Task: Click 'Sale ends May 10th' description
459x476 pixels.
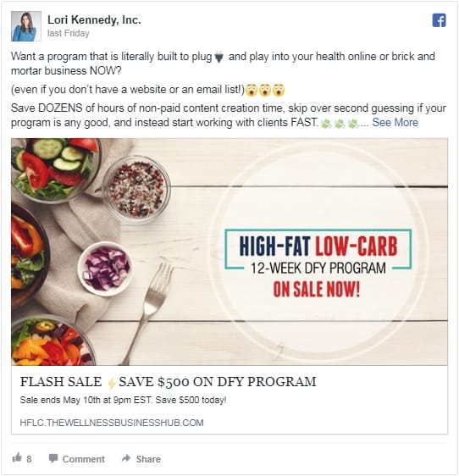Action: (x=123, y=400)
